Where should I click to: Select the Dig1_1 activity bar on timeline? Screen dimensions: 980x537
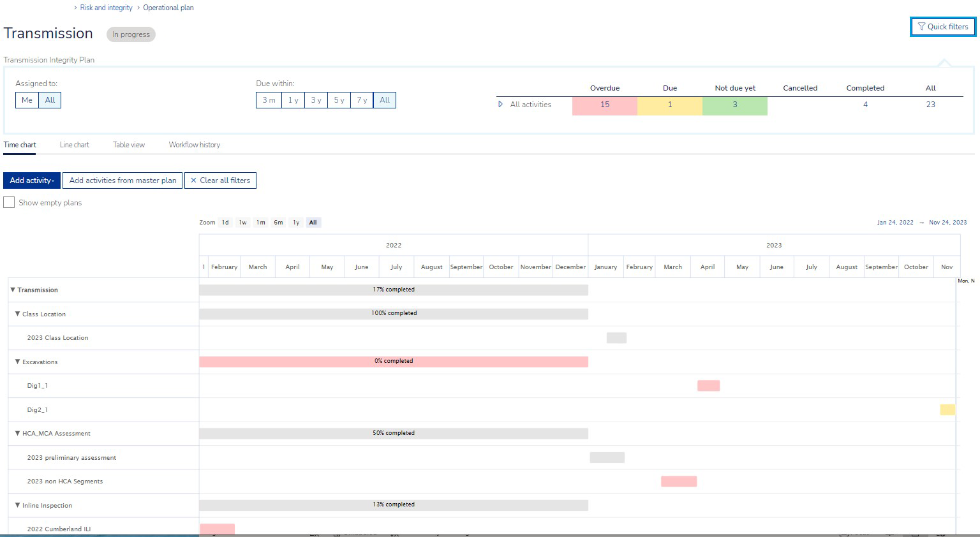click(708, 385)
